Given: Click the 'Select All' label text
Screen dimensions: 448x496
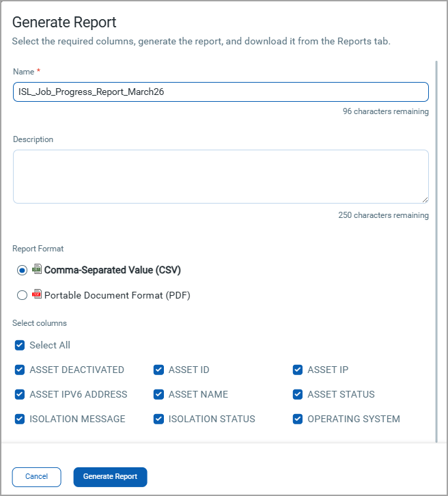Looking at the screenshot, I should [x=50, y=345].
